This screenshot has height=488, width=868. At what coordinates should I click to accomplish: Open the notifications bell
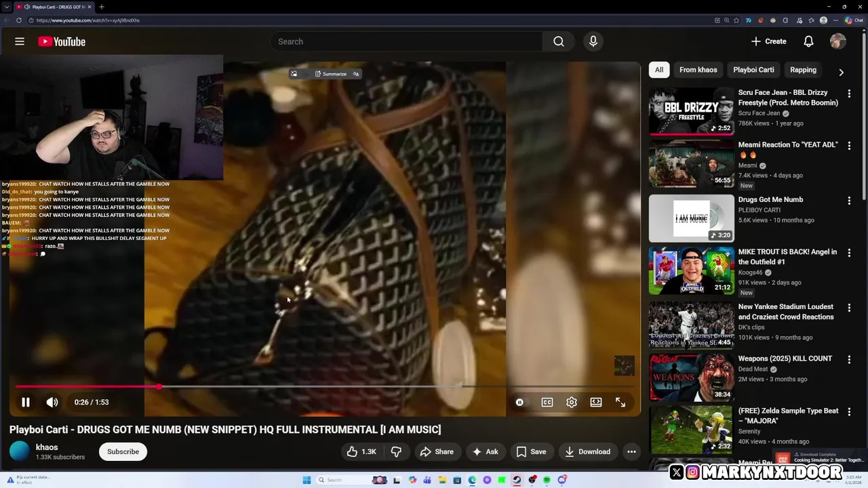[808, 41]
